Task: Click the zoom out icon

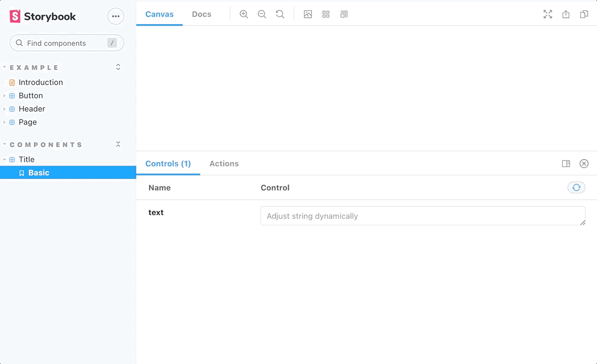Action: coord(262,14)
